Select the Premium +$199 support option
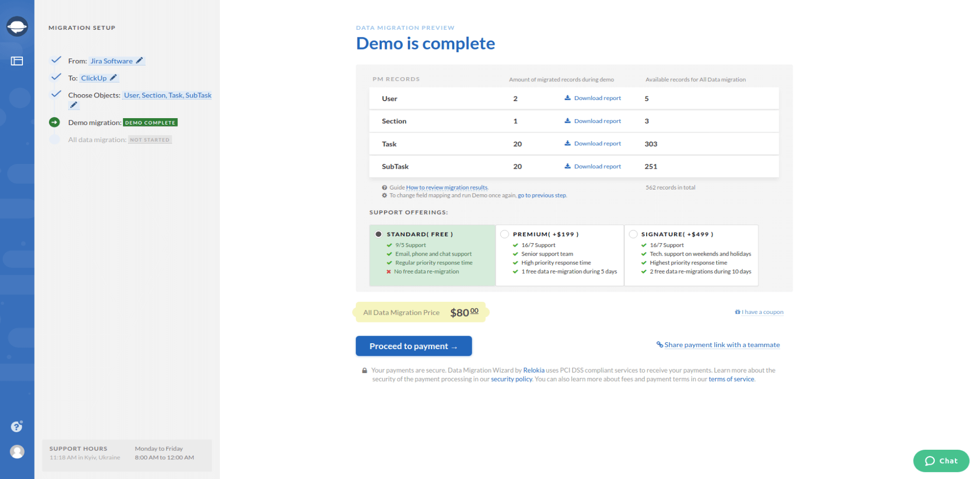This screenshot has width=980, height=479. [505, 234]
